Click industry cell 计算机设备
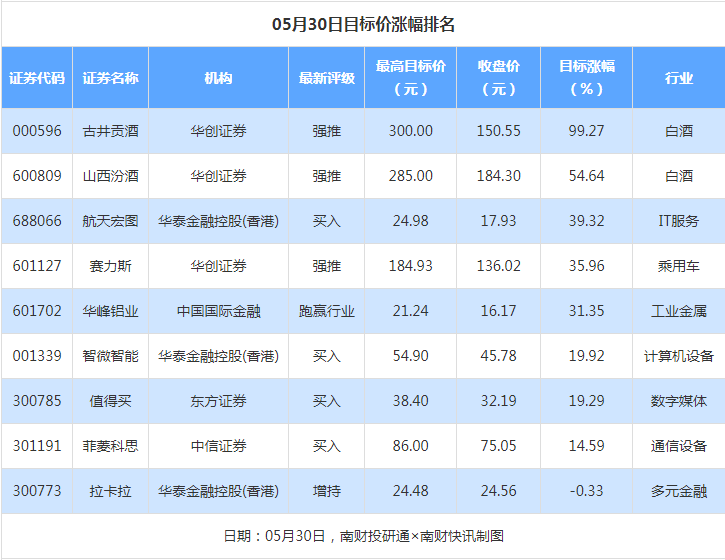The image size is (725, 560). [679, 356]
